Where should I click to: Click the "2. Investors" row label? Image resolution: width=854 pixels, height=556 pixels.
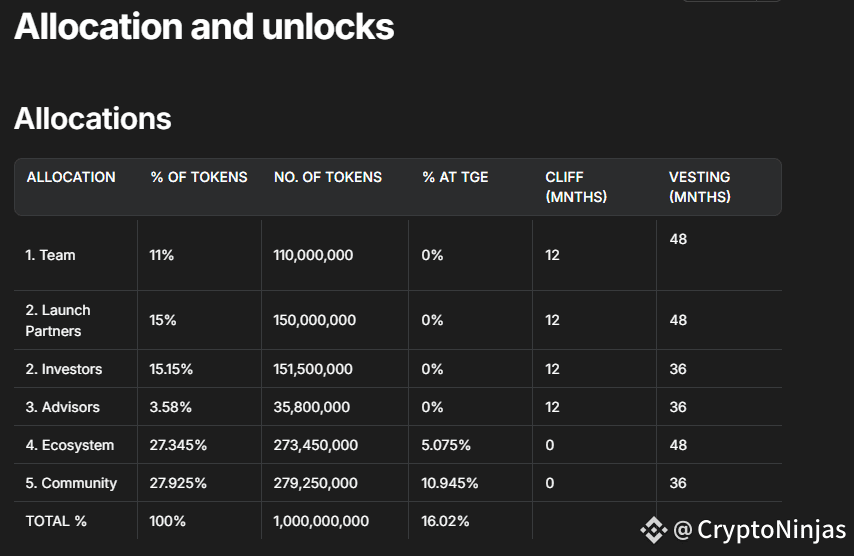click(x=64, y=369)
